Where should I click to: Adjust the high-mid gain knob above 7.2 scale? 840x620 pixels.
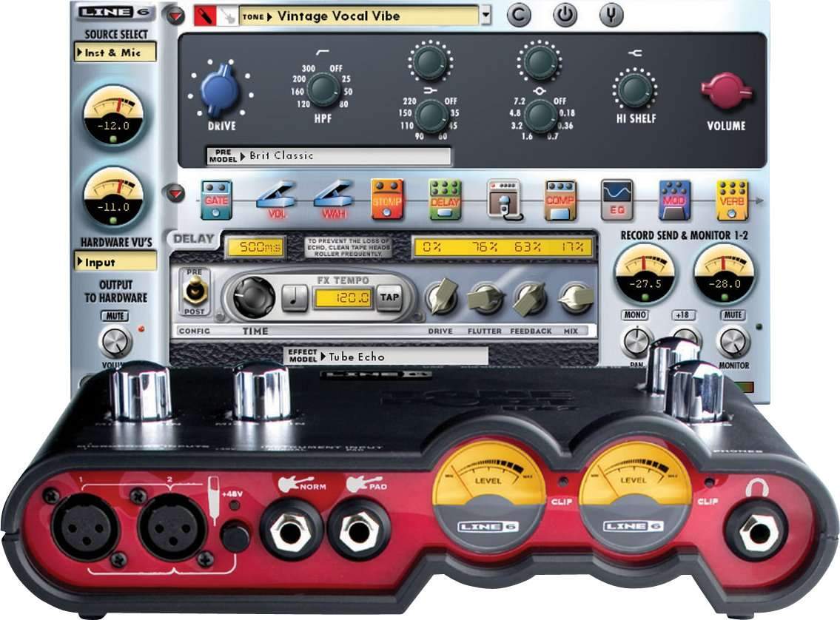click(539, 61)
